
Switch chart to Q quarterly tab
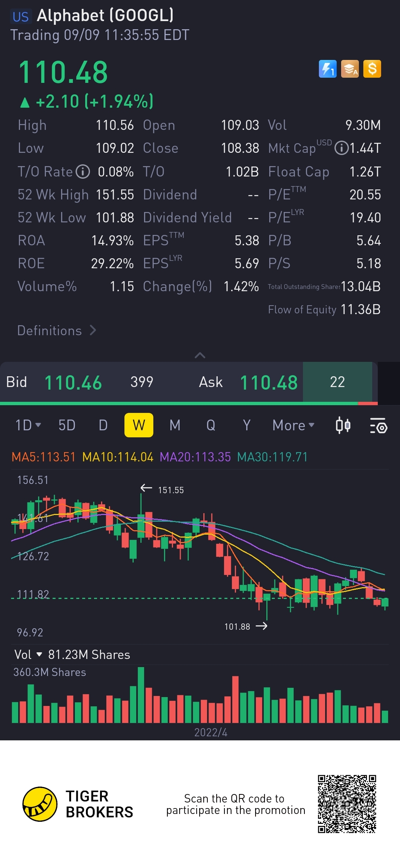tap(211, 425)
